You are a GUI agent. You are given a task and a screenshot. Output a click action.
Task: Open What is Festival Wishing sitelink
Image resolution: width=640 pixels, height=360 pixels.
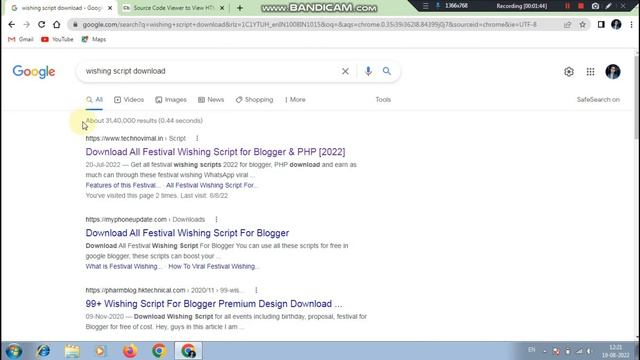tap(124, 267)
